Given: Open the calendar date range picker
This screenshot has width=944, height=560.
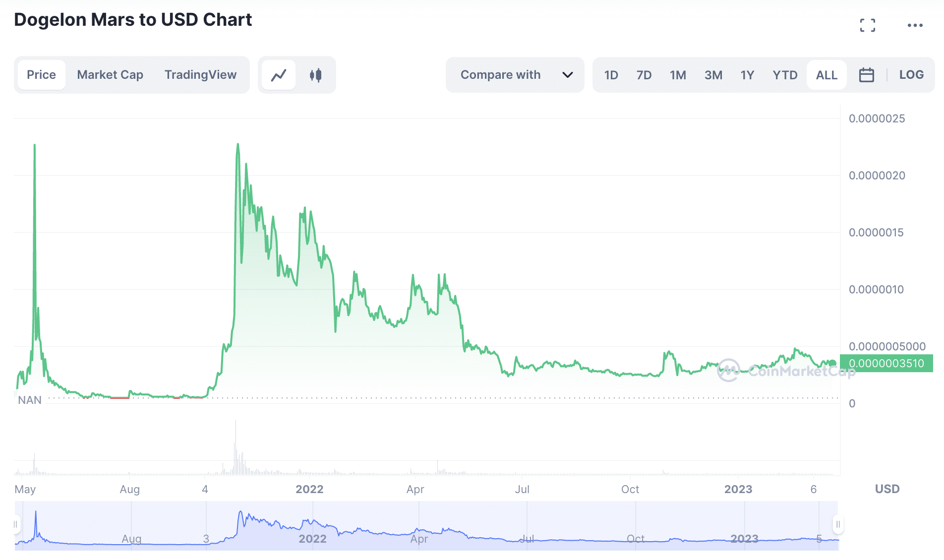Looking at the screenshot, I should pos(866,75).
